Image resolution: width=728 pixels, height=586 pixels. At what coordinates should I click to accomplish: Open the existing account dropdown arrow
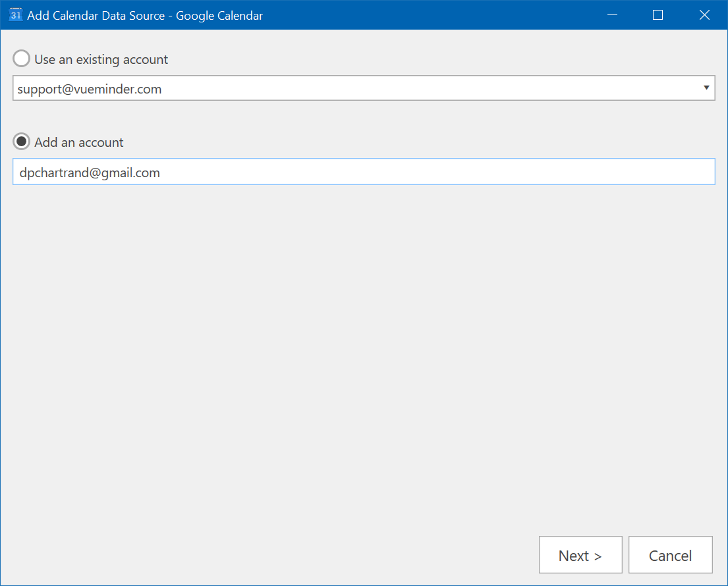(706, 88)
